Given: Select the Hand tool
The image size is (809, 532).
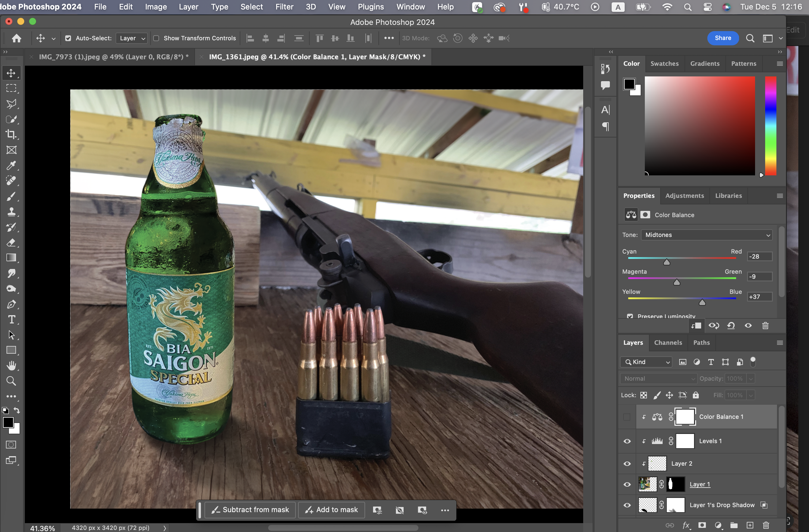Looking at the screenshot, I should pyautogui.click(x=11, y=366).
